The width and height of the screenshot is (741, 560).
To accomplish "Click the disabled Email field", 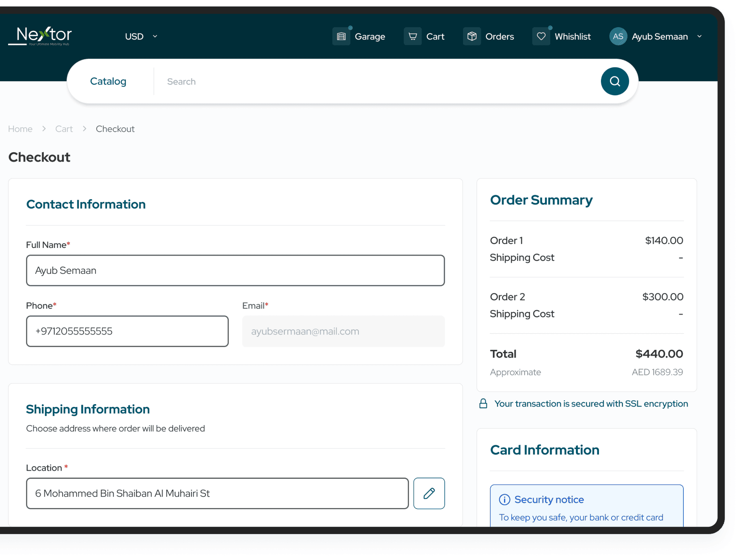I will tap(343, 331).
